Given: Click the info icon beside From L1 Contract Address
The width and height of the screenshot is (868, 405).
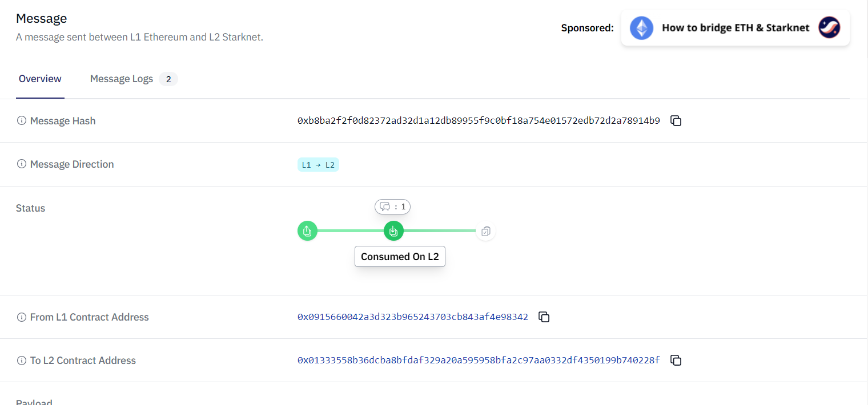Looking at the screenshot, I should 21,317.
